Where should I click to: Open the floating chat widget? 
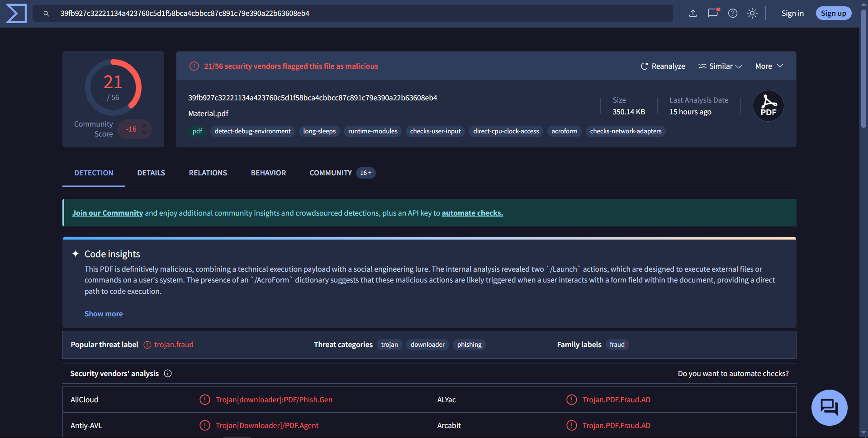click(x=830, y=407)
